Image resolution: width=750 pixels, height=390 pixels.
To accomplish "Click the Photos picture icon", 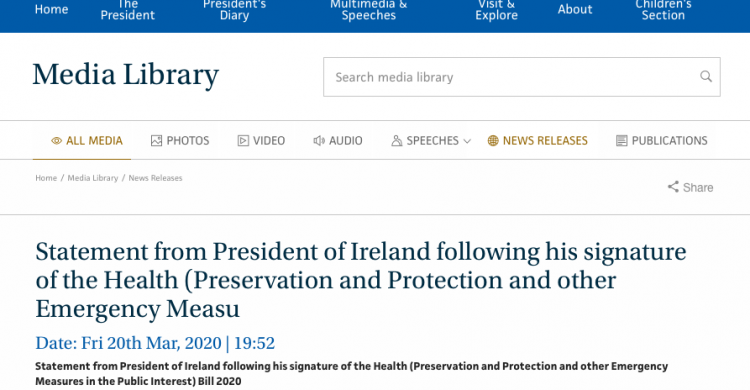I will click(x=156, y=141).
